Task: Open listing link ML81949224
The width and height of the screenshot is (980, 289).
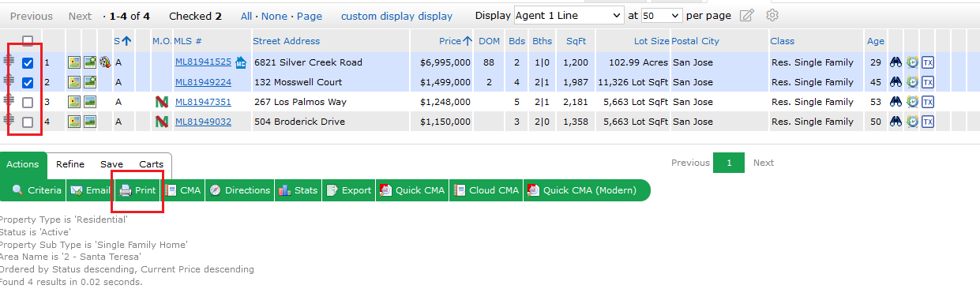Action: [x=203, y=82]
